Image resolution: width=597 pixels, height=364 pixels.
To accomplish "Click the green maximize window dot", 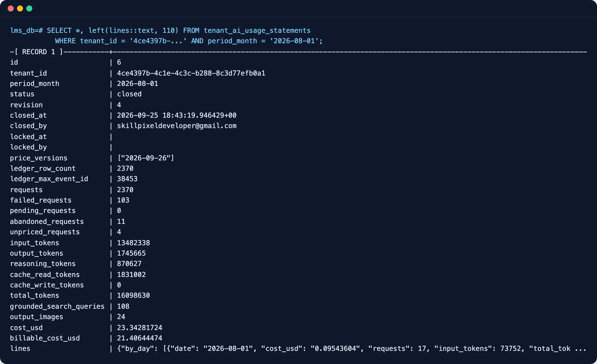I will pos(29,8).
